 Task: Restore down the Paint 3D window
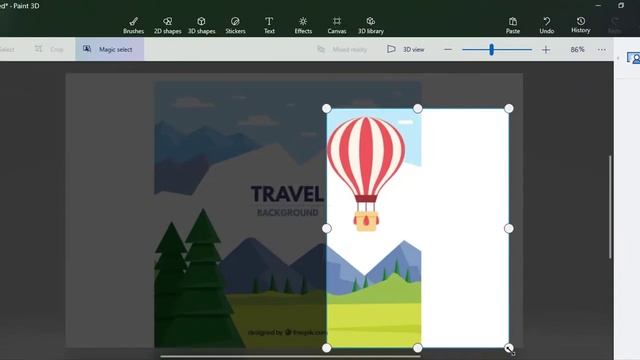pos(621,5)
